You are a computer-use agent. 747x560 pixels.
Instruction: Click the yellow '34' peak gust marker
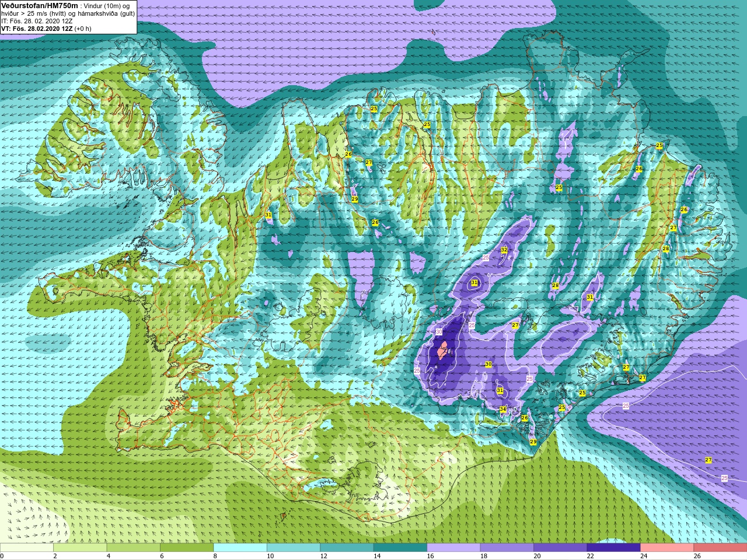tap(503, 409)
